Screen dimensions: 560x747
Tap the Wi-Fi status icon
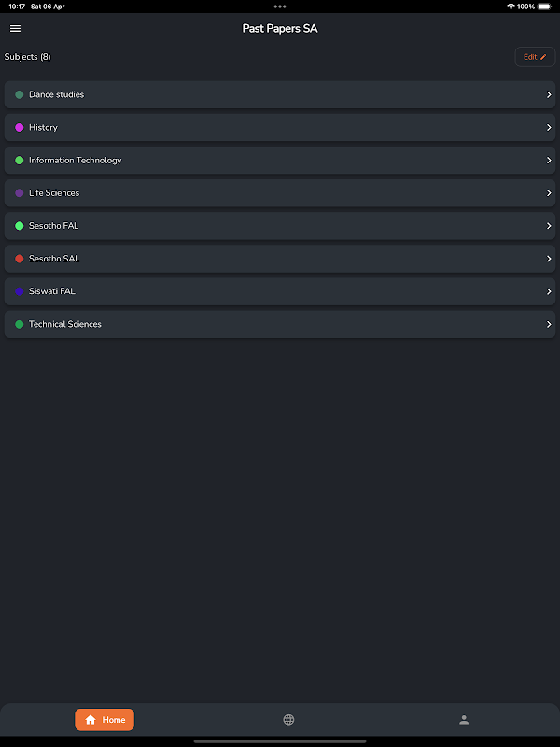point(511,7)
